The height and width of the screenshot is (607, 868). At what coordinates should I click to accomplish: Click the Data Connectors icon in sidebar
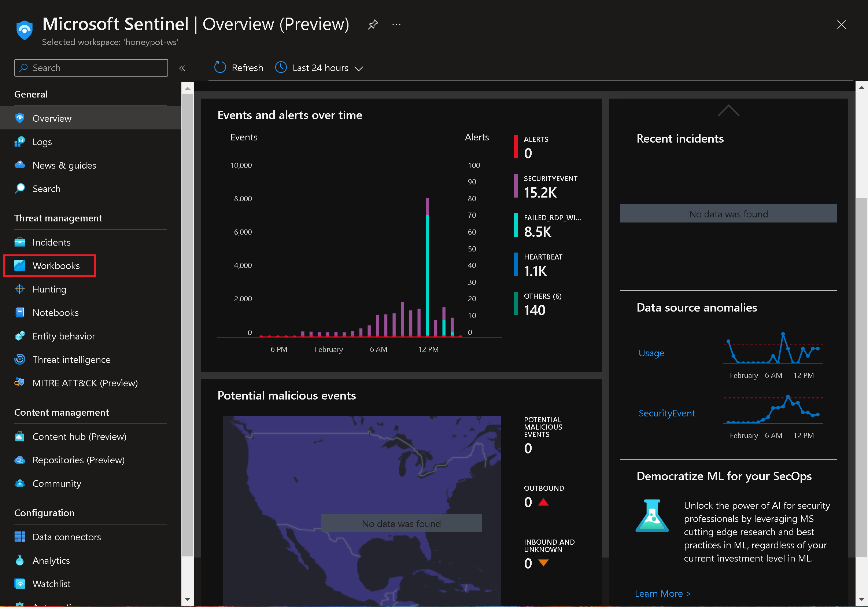(x=20, y=536)
